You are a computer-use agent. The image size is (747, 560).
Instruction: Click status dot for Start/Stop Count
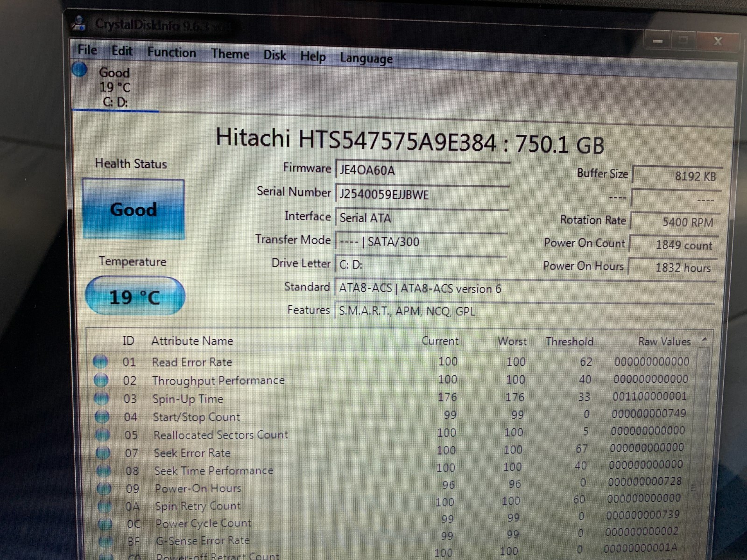point(102,417)
